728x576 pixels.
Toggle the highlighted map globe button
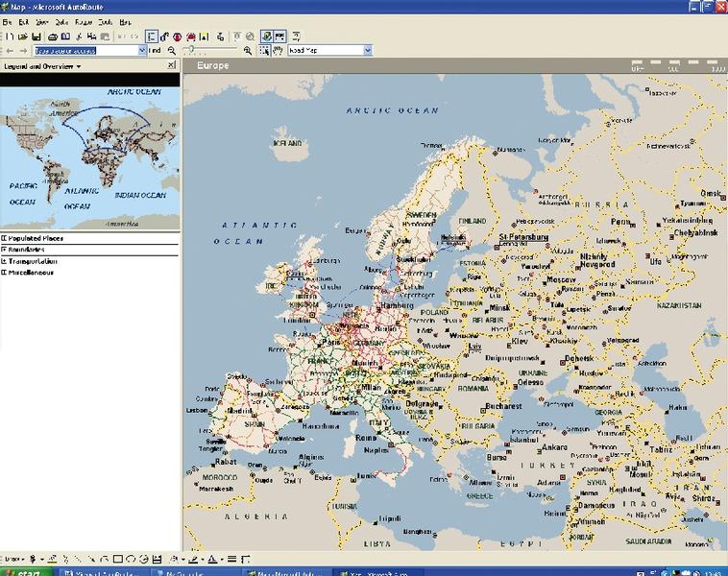(x=266, y=36)
